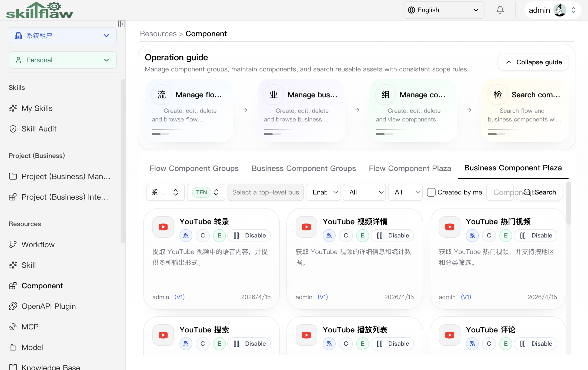The width and height of the screenshot is (588, 370).
Task: Disable the YouTube 播放列表 component
Action: point(392,344)
